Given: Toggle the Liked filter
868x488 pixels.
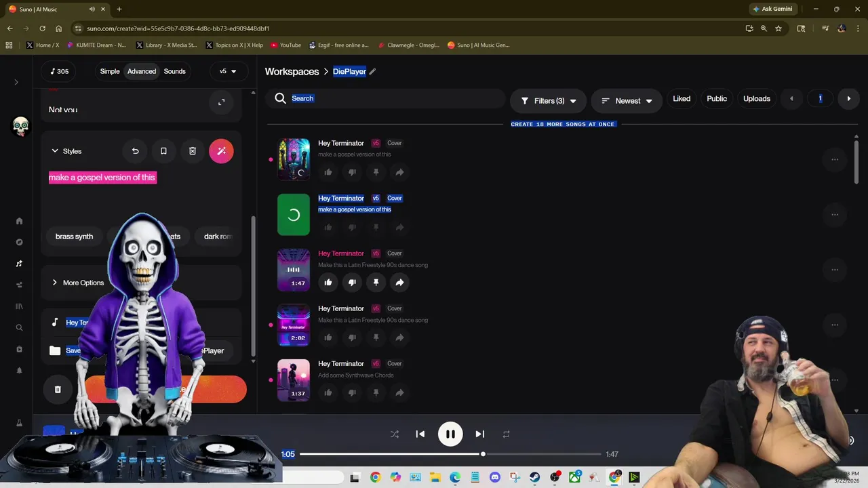Looking at the screenshot, I should [x=682, y=99].
